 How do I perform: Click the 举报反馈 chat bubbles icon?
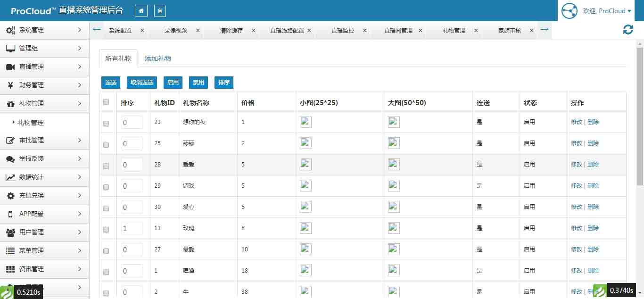[10, 159]
